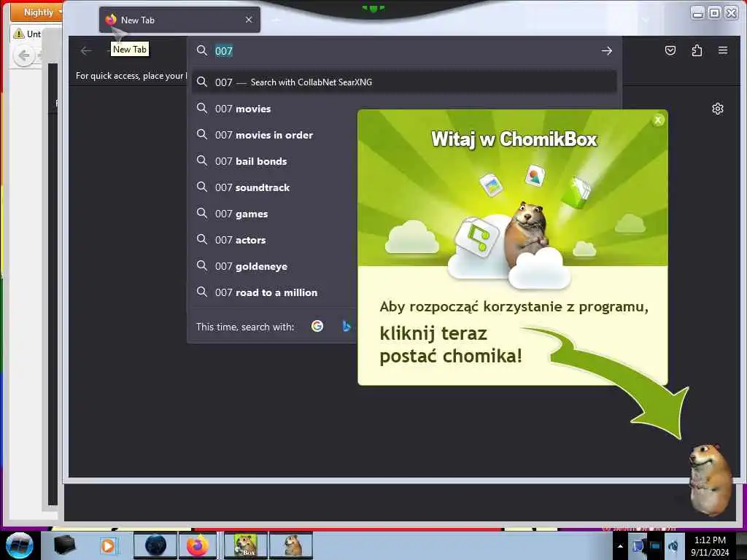Select suggestion '007 bail bonds'
The width and height of the screenshot is (747, 560).
(274, 161)
